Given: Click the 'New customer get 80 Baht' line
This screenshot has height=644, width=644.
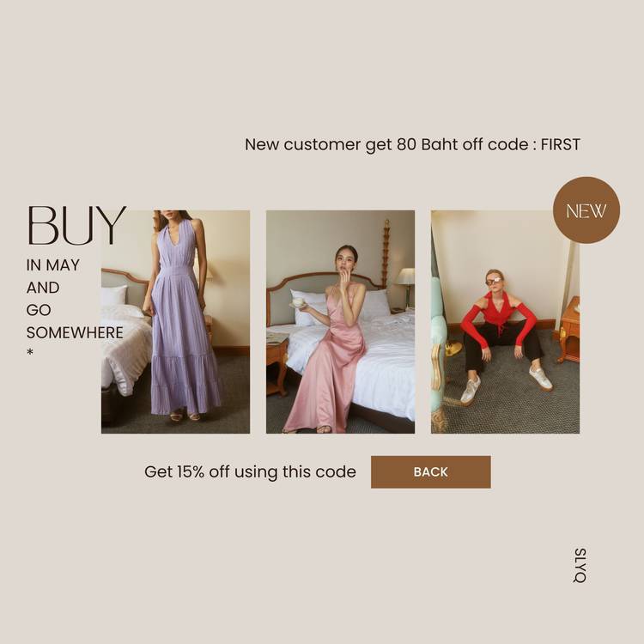Looking at the screenshot, I should [412, 144].
